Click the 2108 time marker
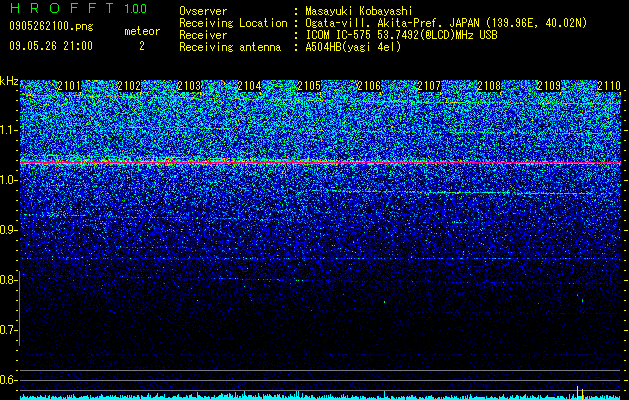 (x=489, y=86)
